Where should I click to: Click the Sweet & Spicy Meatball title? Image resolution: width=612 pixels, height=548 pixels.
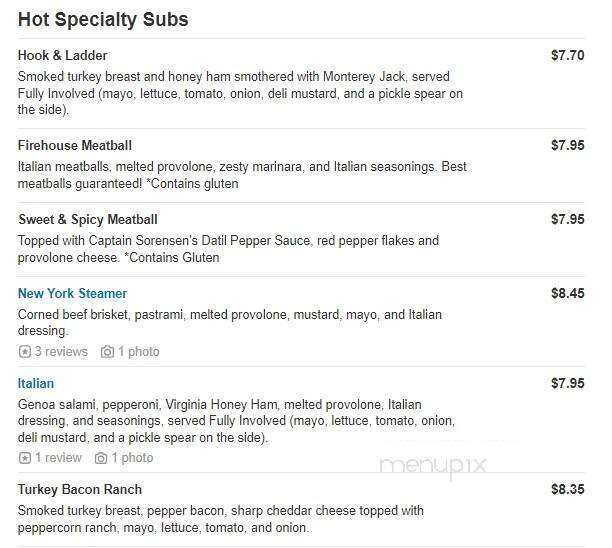88,220
